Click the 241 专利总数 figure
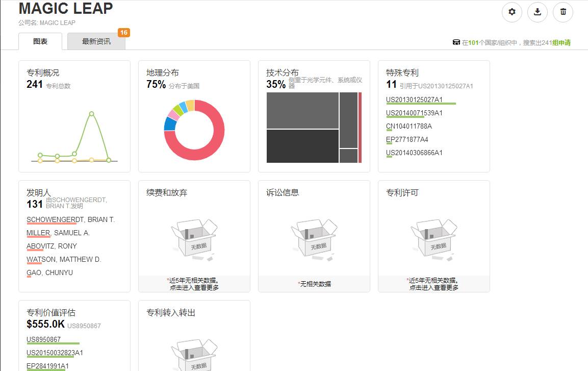The height and width of the screenshot is (371, 588). 35,84
